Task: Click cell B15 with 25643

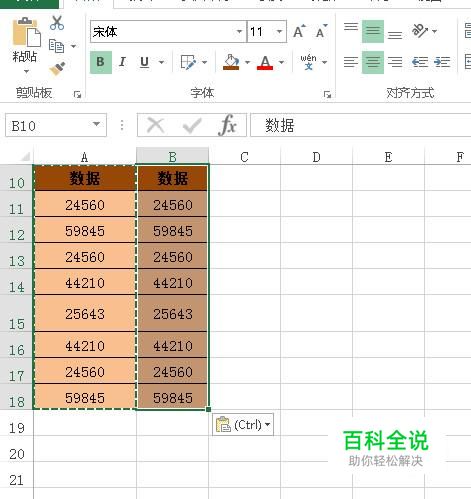Action: point(172,313)
